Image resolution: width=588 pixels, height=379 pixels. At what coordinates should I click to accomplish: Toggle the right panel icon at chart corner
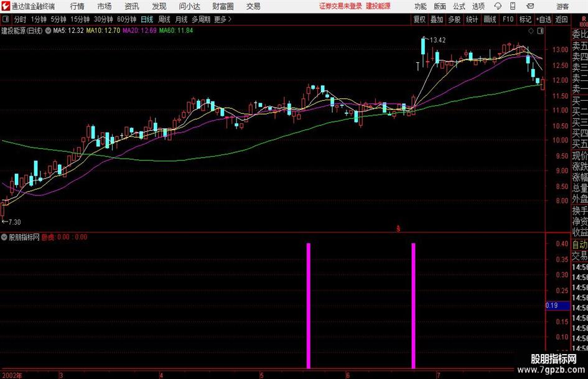coord(540,31)
